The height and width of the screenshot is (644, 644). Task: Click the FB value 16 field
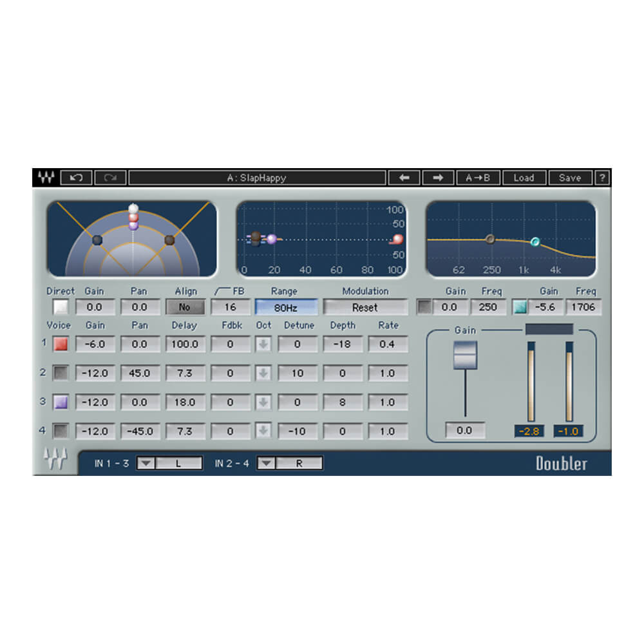(231, 307)
